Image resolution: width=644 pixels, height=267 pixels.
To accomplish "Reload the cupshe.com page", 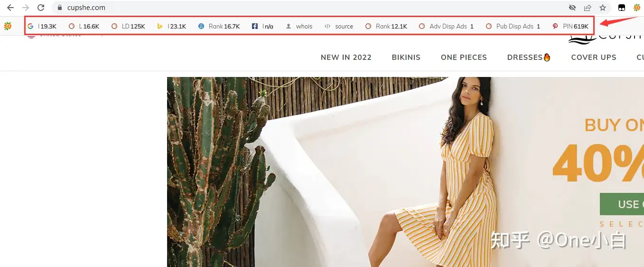I will 41,8.
